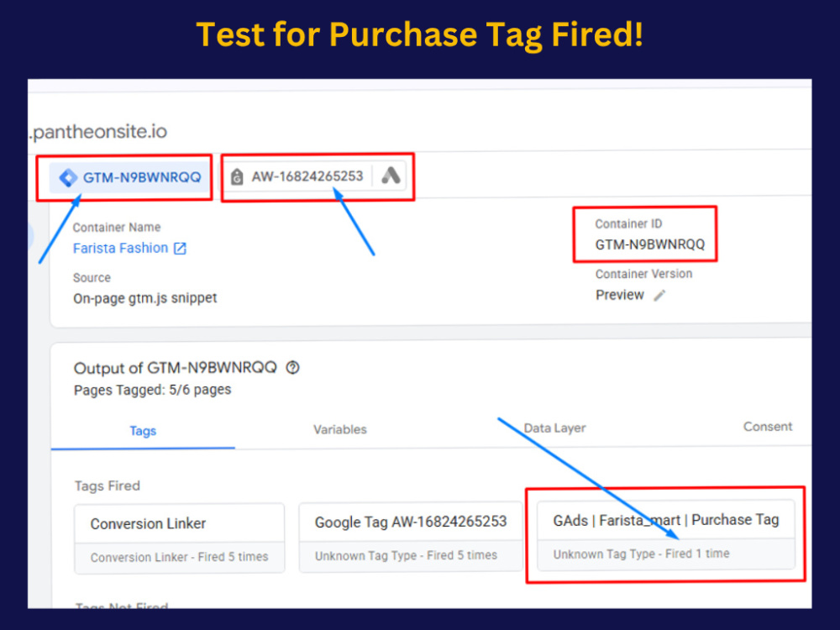Open the Conversion Linker tag card
This screenshot has height=630, width=840.
(180, 538)
